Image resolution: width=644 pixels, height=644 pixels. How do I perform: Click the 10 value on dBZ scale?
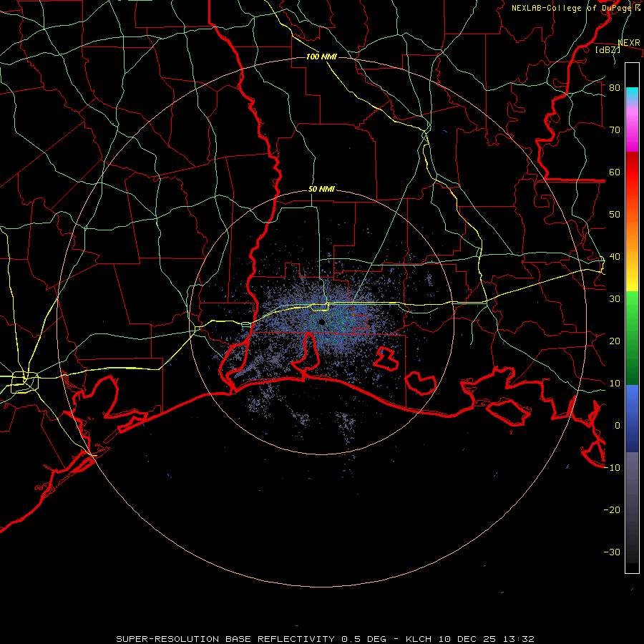[x=615, y=384]
